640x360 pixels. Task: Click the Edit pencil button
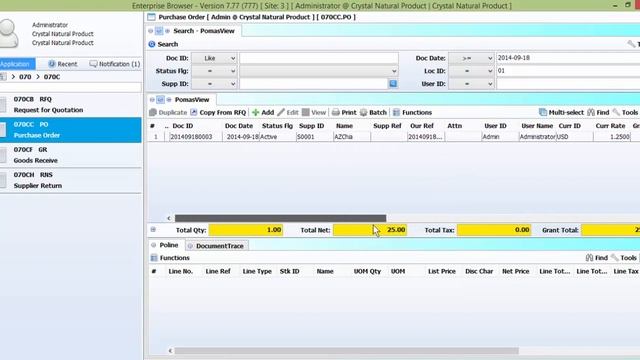coord(288,112)
